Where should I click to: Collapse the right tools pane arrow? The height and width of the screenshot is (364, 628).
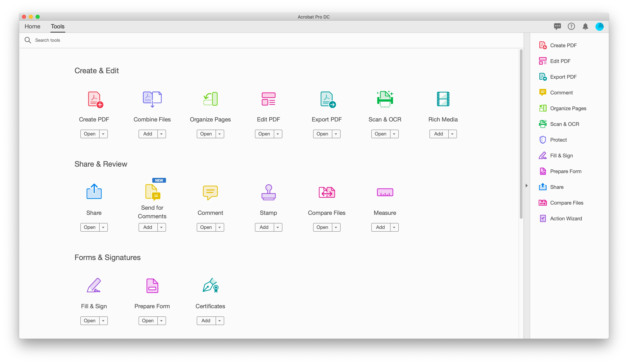pyautogui.click(x=526, y=186)
